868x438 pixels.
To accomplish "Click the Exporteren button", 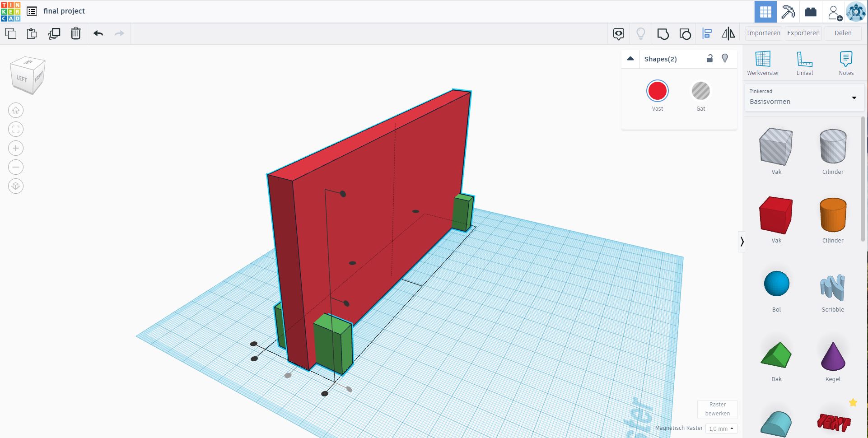I will click(x=803, y=33).
